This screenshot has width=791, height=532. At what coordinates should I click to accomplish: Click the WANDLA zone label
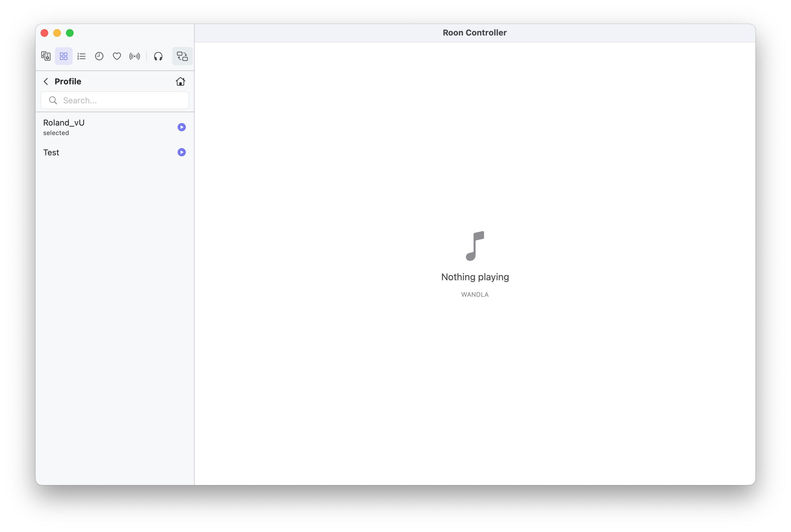474,295
